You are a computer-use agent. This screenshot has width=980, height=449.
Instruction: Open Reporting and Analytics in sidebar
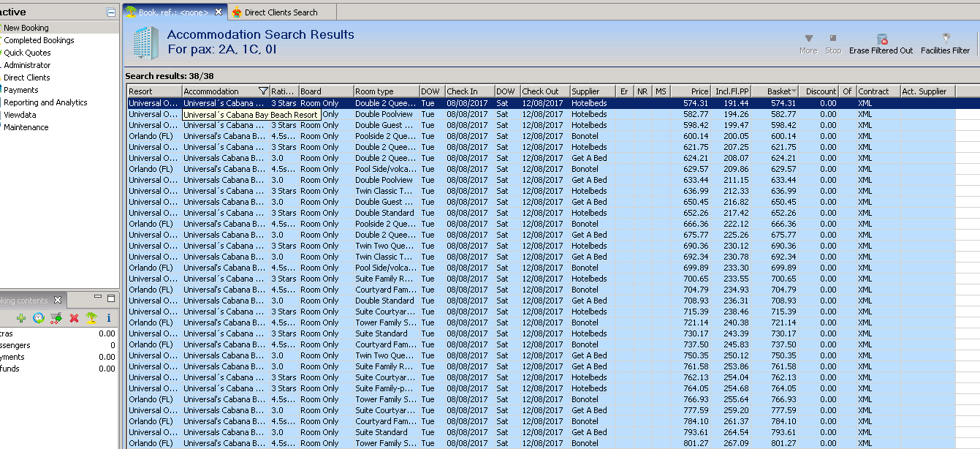click(45, 102)
